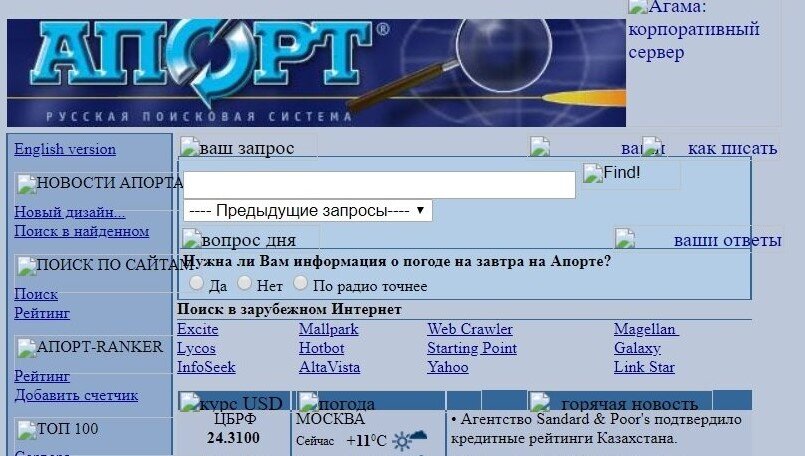
Task: Open the Web Crawler link
Action: click(x=470, y=329)
